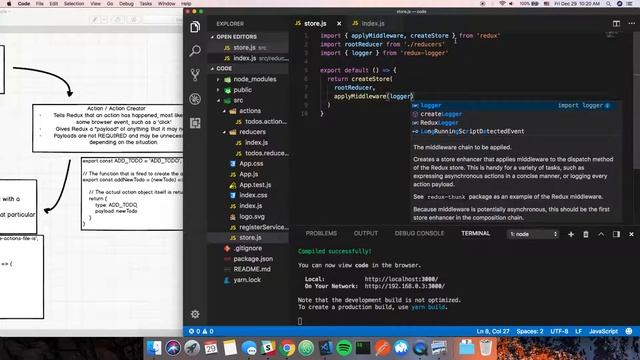Viewport: 640px width, 360px height.
Task: Maximize the panel with the up chevron
Action: click(x=601, y=234)
